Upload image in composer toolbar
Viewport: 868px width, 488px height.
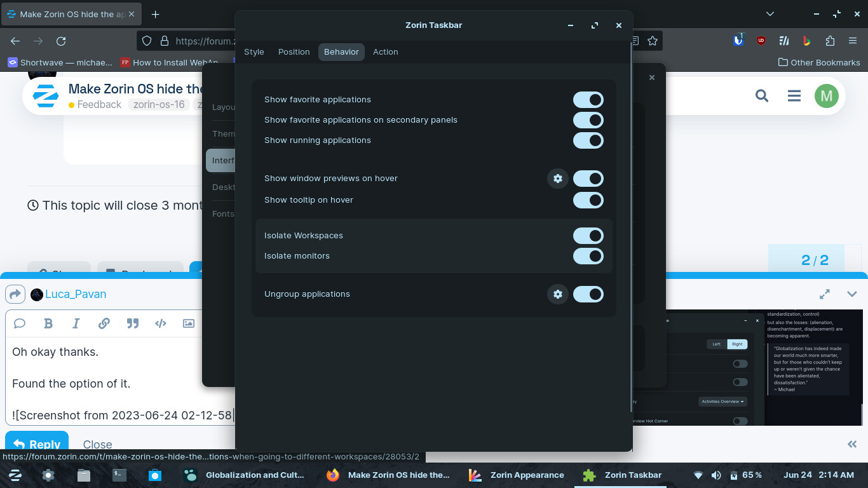[x=189, y=323]
